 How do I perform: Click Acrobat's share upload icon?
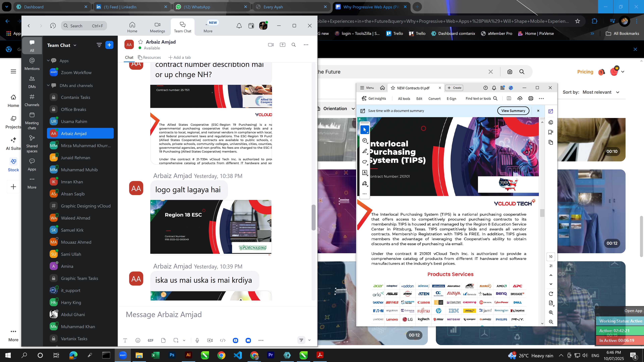point(520,98)
